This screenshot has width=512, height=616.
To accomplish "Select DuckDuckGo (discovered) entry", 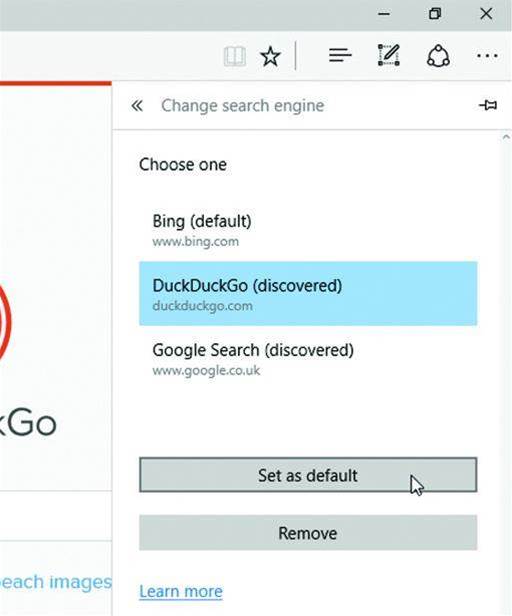I will tap(308, 293).
